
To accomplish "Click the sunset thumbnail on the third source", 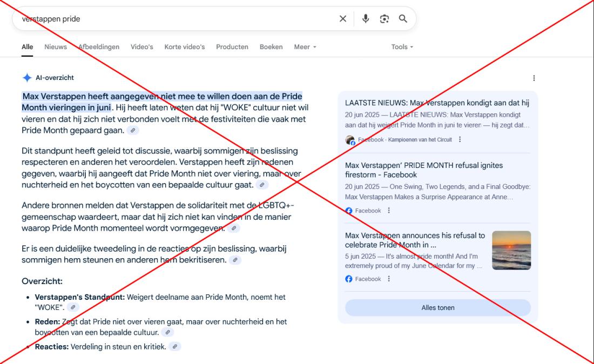I will (511, 251).
